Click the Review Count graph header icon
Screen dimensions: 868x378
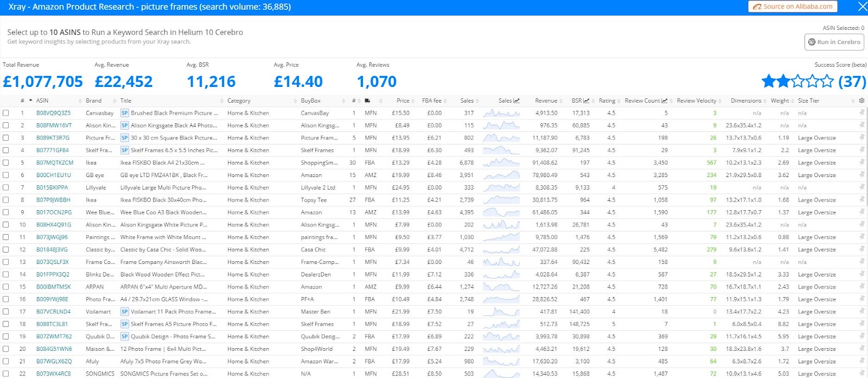point(665,100)
